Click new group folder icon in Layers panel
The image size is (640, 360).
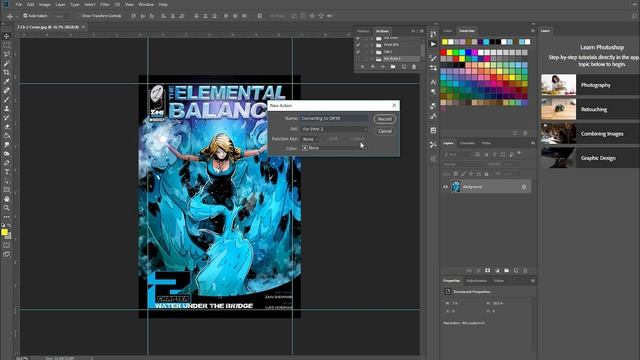tap(507, 270)
